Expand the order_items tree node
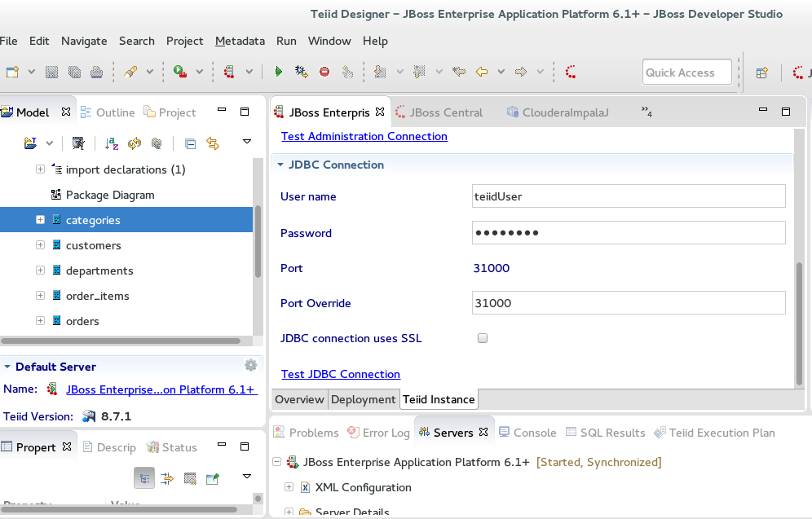 click(x=40, y=296)
